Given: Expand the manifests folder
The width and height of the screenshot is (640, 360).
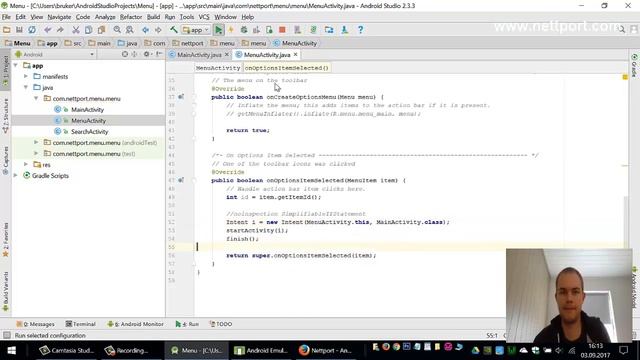Looking at the screenshot, I should click(26, 76).
